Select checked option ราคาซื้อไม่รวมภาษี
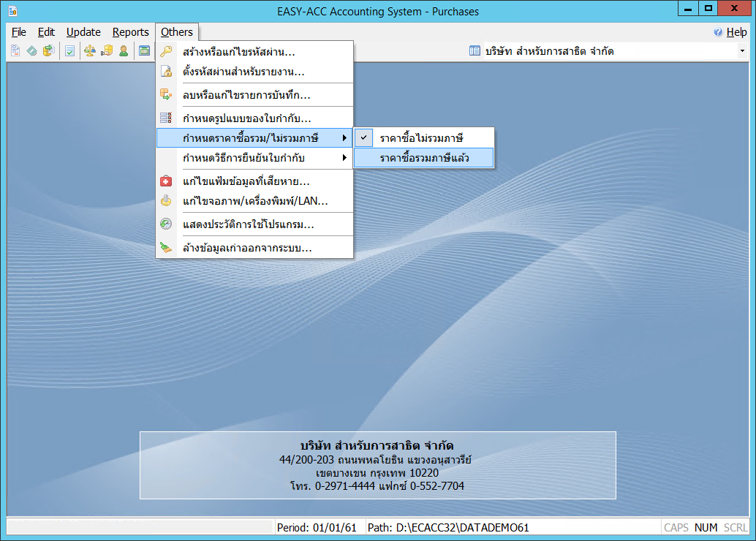The height and width of the screenshot is (541, 756). (422, 138)
